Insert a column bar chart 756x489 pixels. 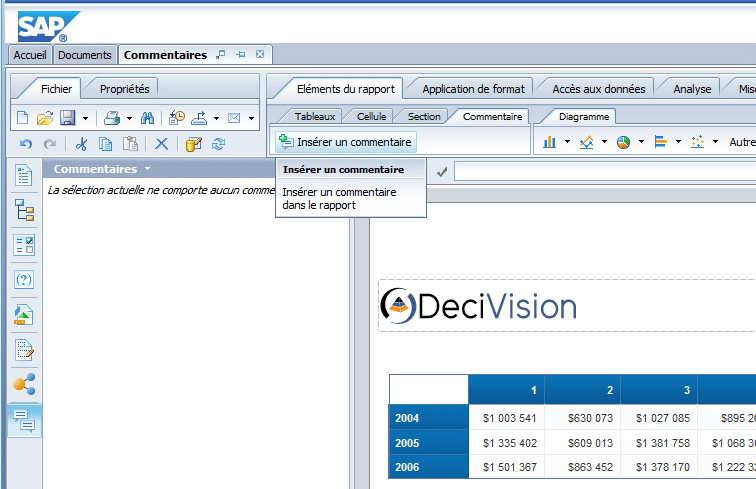[550, 142]
